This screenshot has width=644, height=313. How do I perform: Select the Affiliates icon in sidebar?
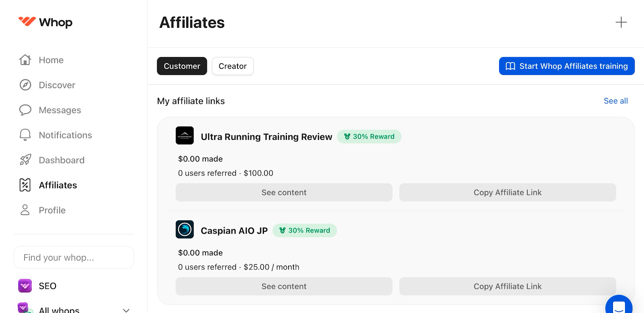25,185
